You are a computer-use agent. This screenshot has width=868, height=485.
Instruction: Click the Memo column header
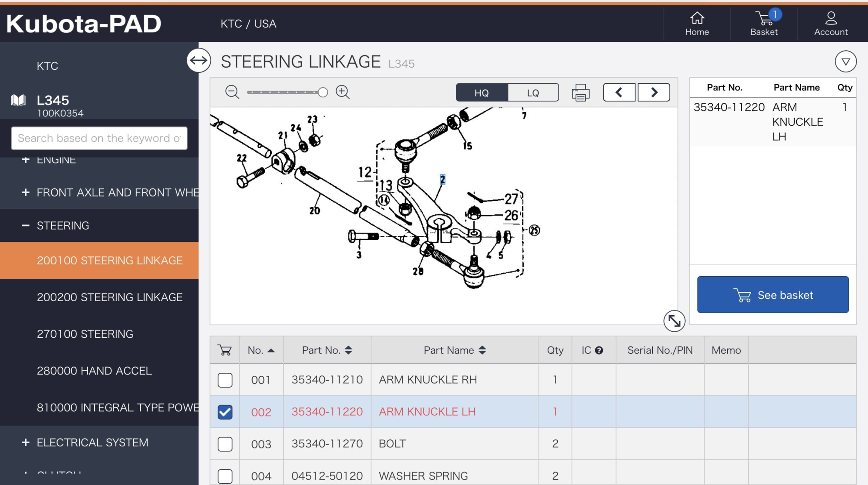point(726,350)
